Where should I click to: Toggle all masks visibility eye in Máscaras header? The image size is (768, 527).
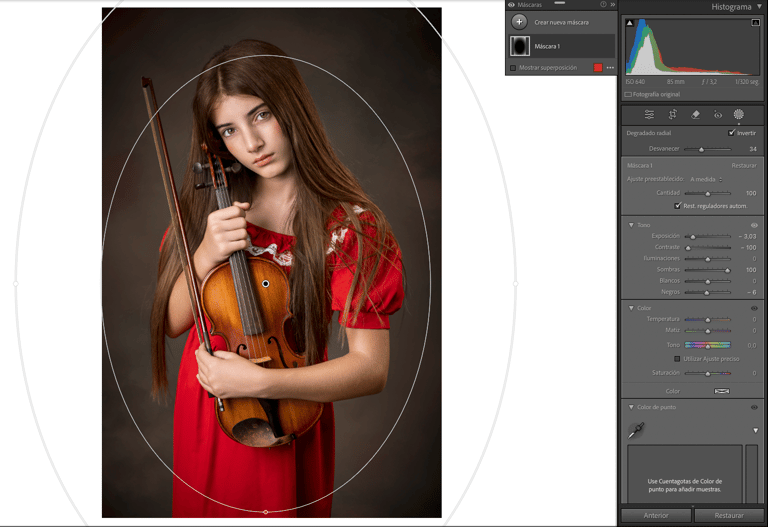[511, 4]
